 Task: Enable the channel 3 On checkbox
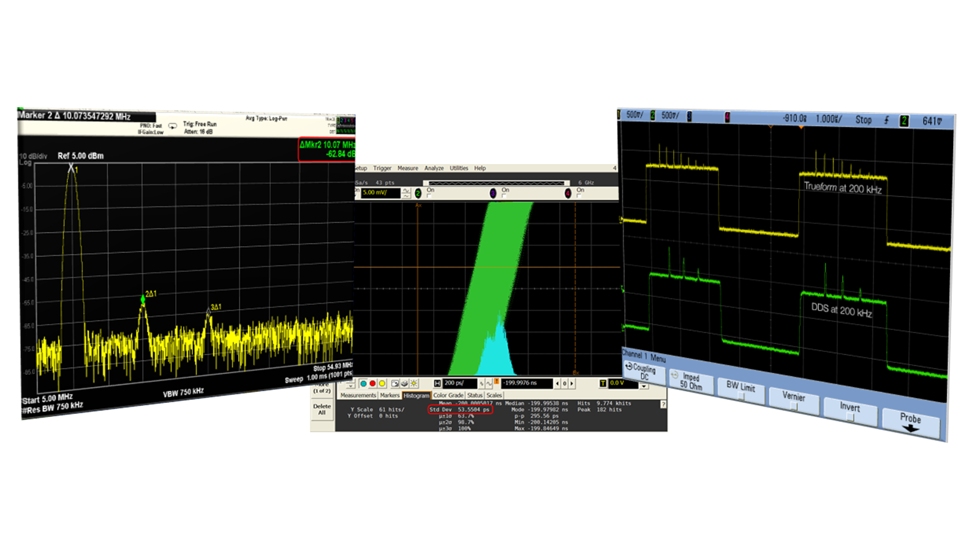(503, 195)
